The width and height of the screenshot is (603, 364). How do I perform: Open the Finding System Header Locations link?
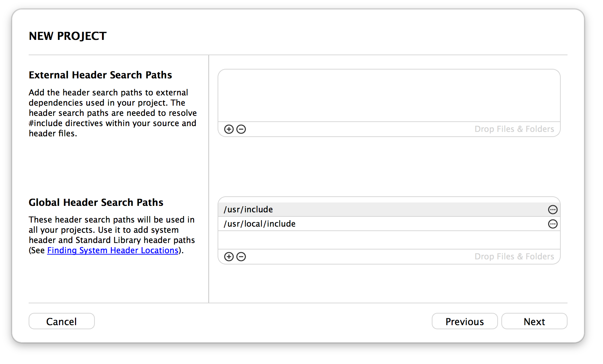click(113, 251)
